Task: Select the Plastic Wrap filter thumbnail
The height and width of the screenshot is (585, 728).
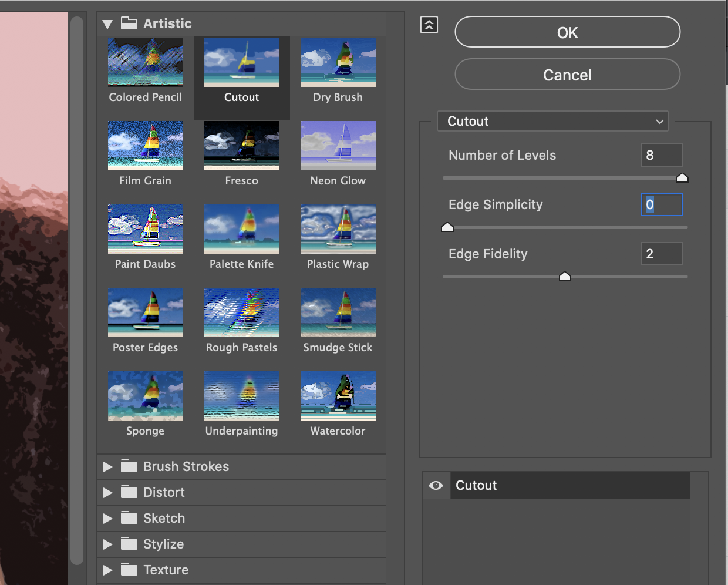Action: coord(338,229)
